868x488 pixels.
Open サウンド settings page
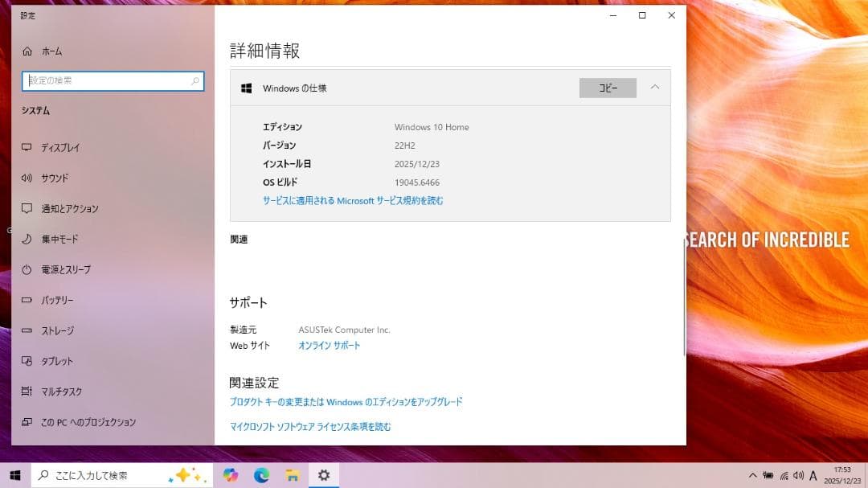click(x=55, y=178)
